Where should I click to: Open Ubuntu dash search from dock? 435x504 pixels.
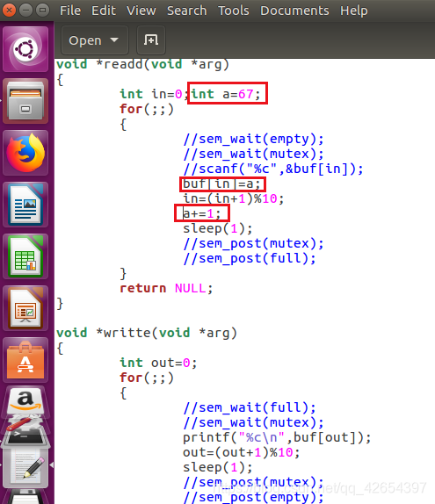point(25,49)
